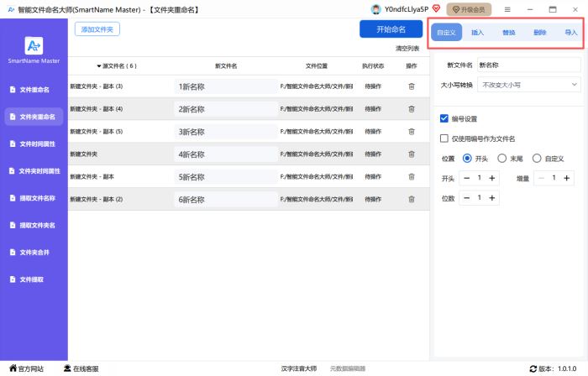588x376 pixels.
Task: Open 文件提取 in sidebar
Action: [34, 279]
